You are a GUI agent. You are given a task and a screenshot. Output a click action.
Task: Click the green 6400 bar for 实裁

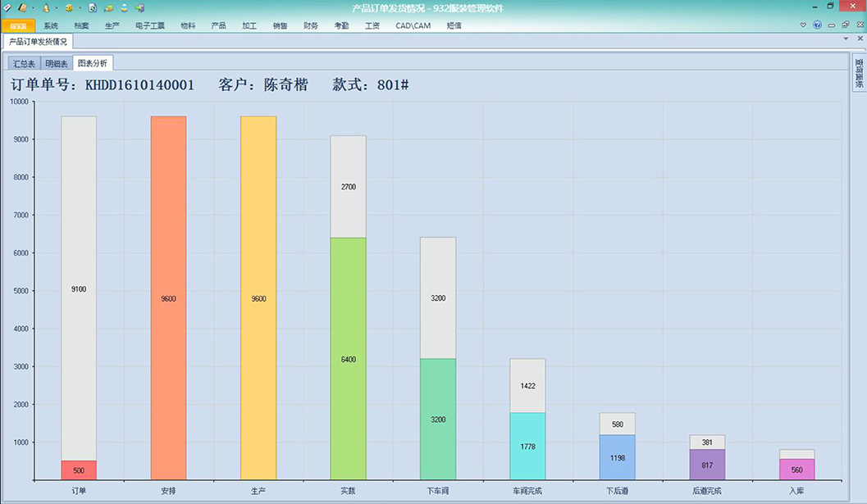(x=348, y=358)
